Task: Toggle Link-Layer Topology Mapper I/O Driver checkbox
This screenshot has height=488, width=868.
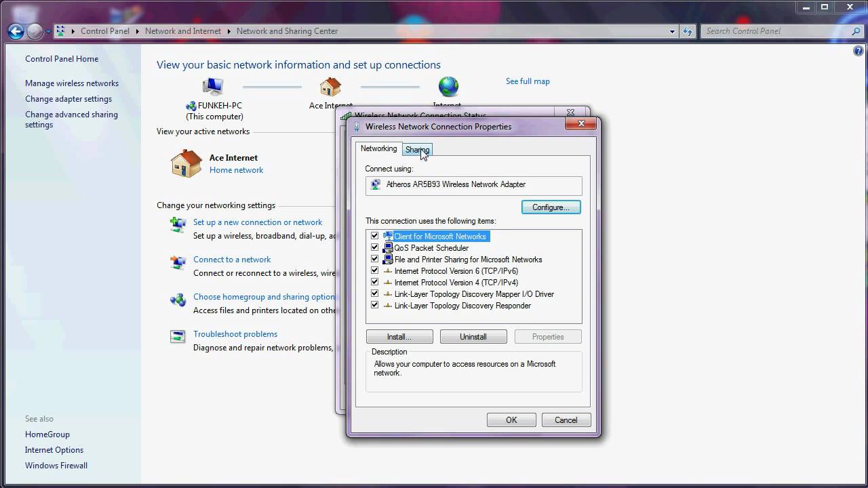Action: [x=374, y=293]
